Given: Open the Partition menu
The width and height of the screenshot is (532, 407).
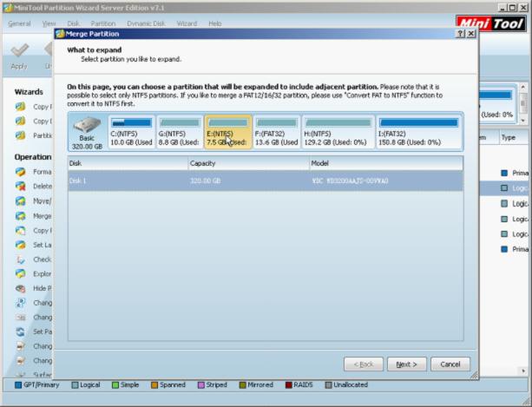Looking at the screenshot, I should (103, 23).
